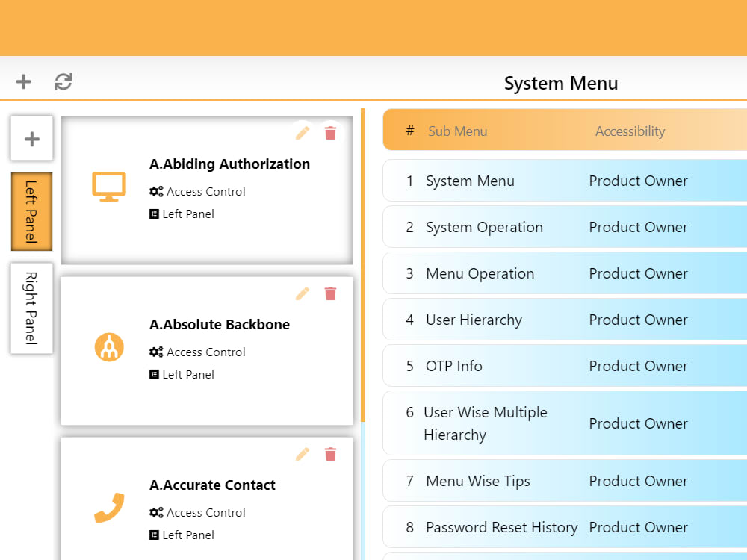The image size is (747, 560).
Task: Click the Sub Menu column header
Action: point(457,131)
